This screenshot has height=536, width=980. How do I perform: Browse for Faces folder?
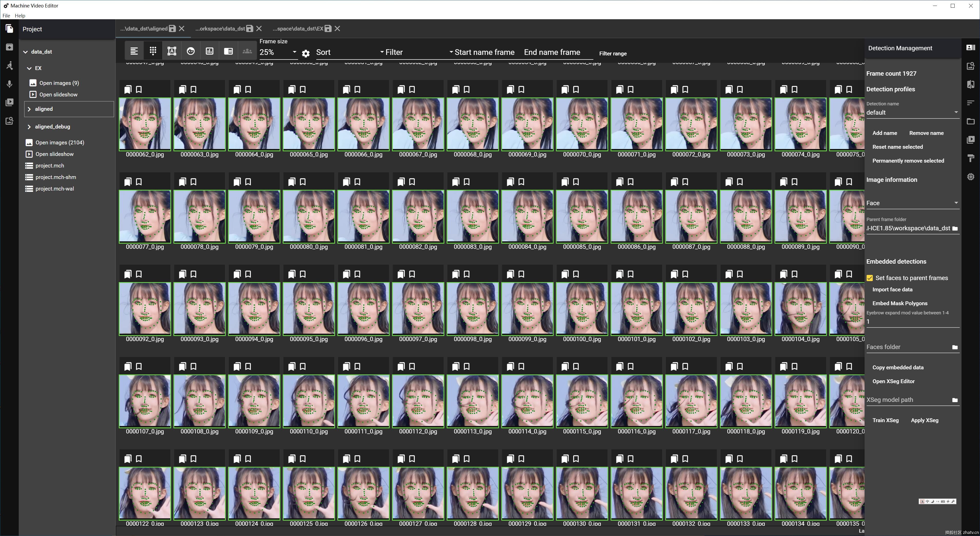(x=955, y=347)
